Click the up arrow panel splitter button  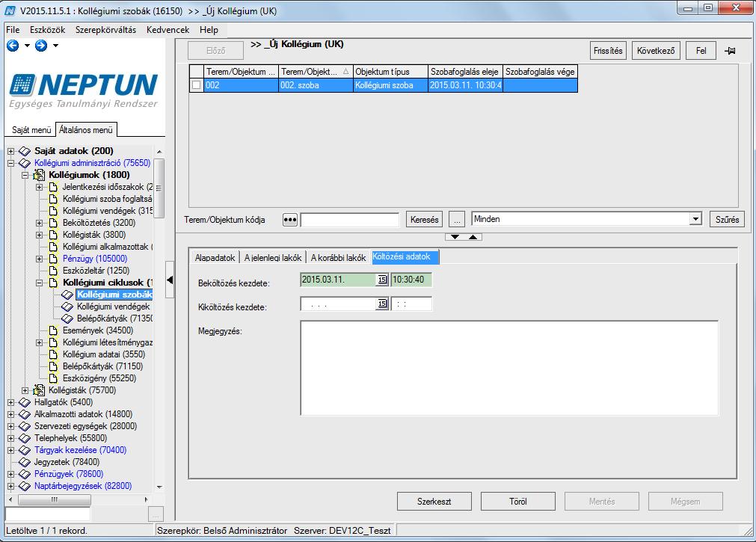pyautogui.click(x=473, y=237)
